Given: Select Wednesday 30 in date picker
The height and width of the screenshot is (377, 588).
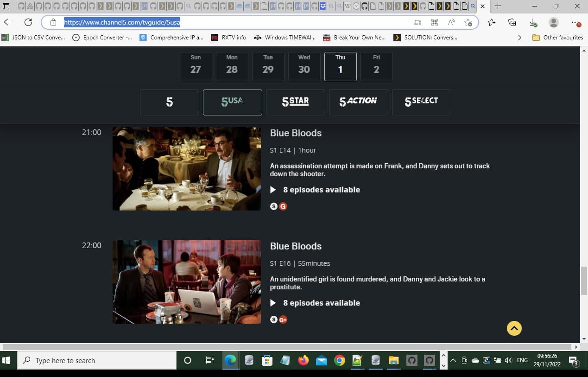Looking at the screenshot, I should (304, 66).
